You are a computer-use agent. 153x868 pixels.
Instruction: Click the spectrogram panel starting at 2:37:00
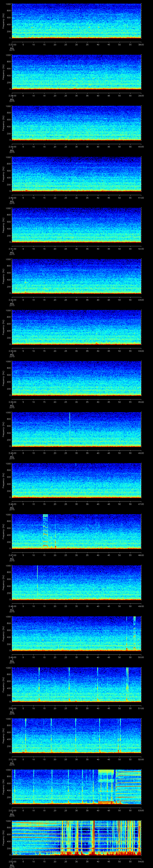tap(76, 21)
